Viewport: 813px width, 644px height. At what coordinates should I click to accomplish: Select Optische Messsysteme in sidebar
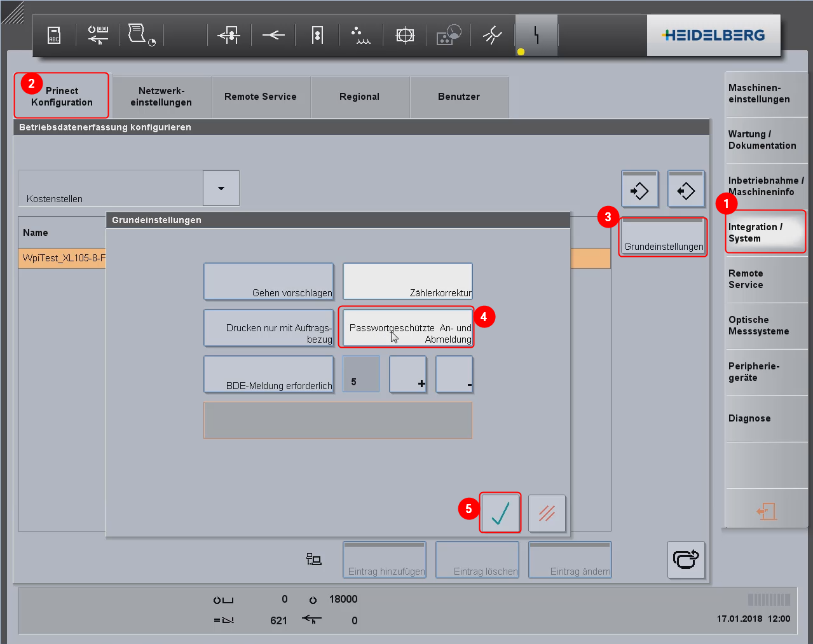[x=766, y=326]
